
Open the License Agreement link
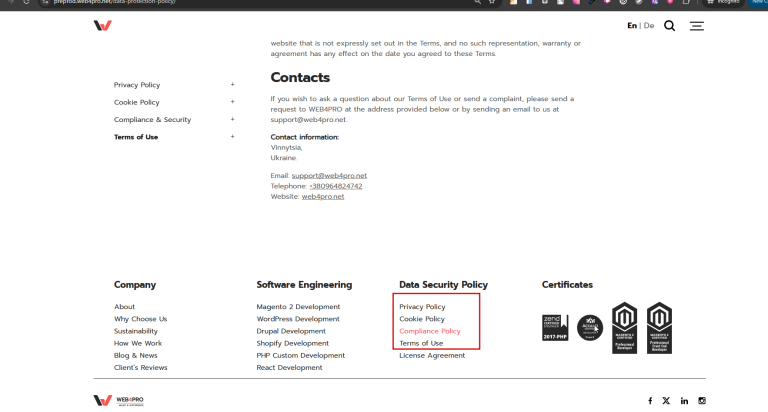[432, 356]
